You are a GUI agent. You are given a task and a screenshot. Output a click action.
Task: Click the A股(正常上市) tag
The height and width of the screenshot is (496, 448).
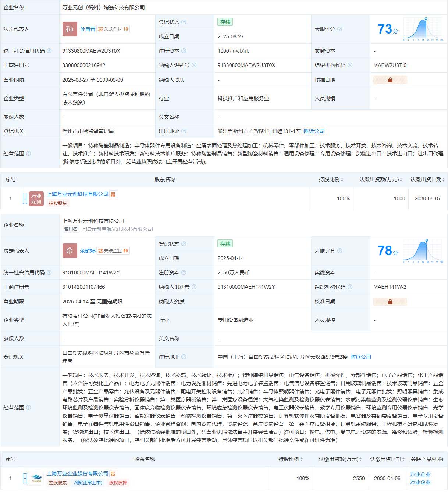click(x=88, y=483)
